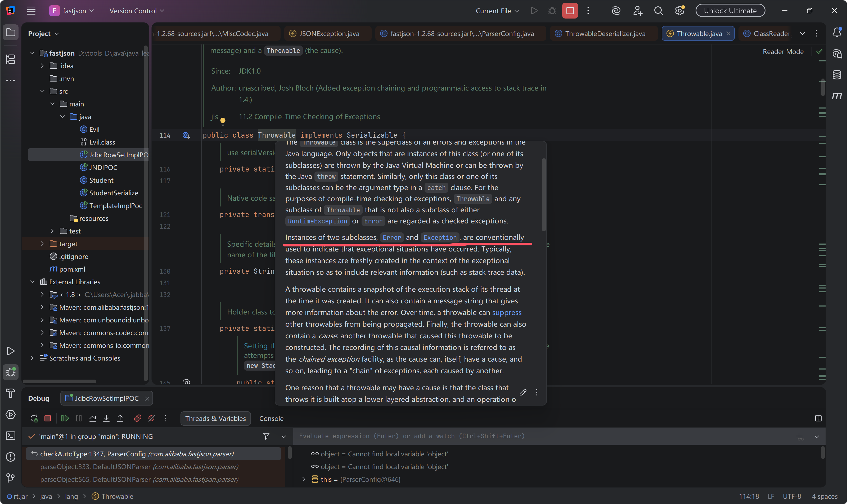Image resolution: width=847 pixels, height=504 pixels.
Task: Open Project view options dropdown
Action: [x=43, y=34]
